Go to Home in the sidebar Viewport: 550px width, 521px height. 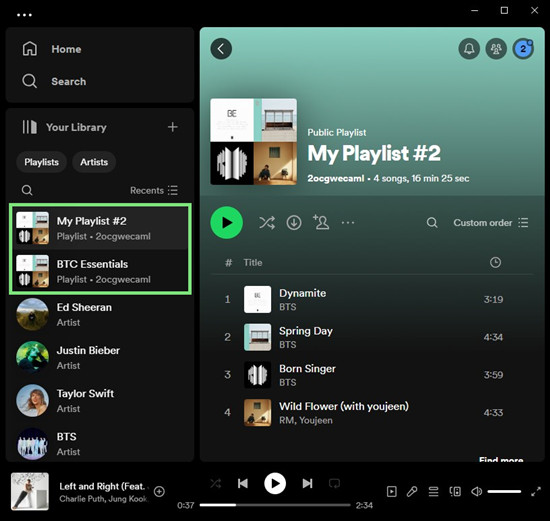(52, 49)
